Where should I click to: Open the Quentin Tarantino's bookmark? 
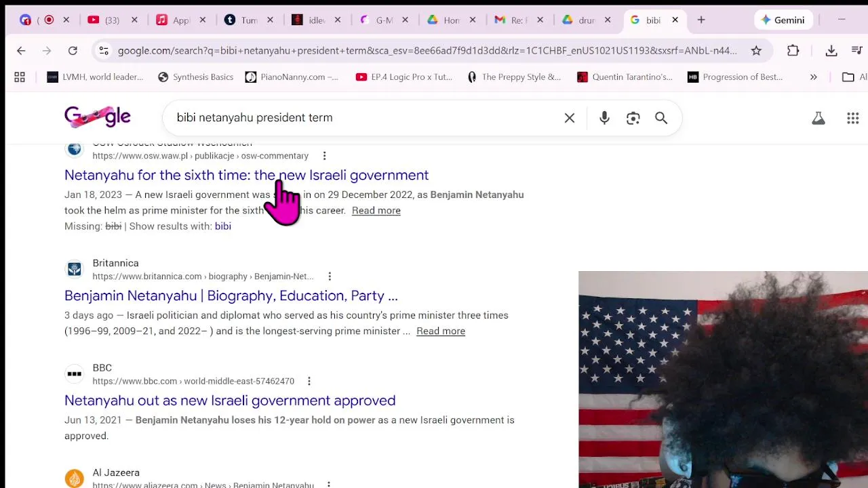tap(625, 77)
